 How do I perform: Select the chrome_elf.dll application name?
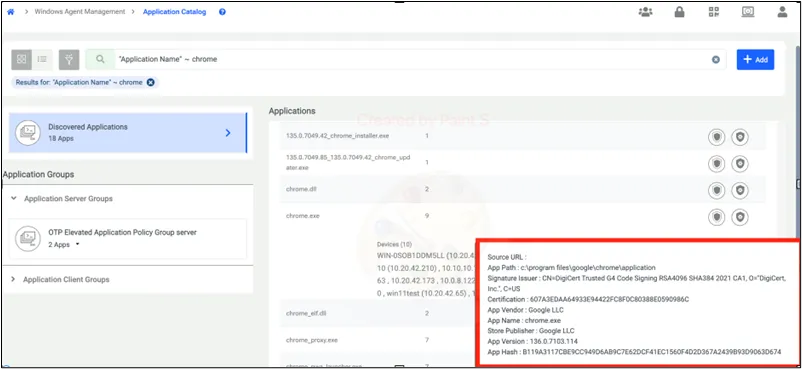point(306,313)
